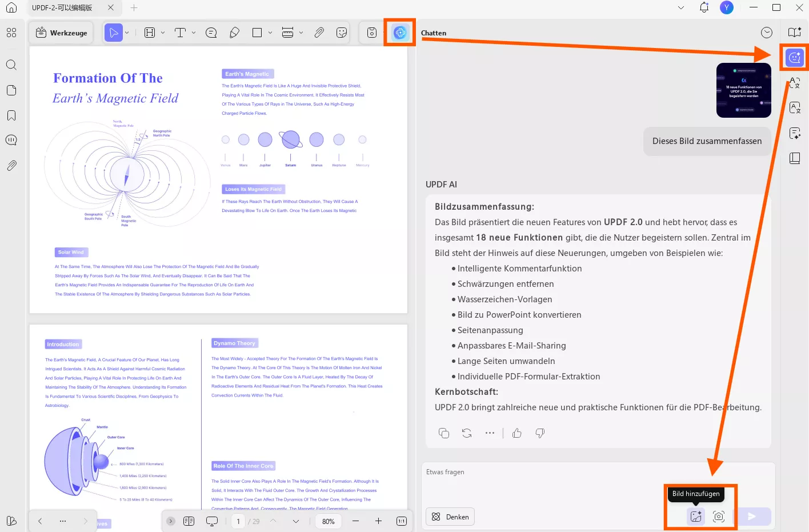Image resolution: width=809 pixels, height=532 pixels.
Task: Click the save document icon
Action: coord(372,33)
